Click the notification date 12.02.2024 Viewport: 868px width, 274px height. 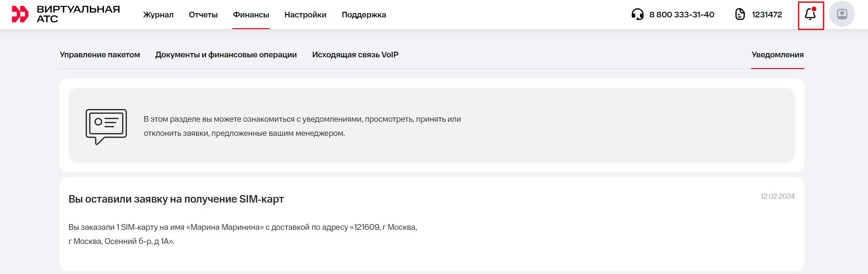point(778,196)
